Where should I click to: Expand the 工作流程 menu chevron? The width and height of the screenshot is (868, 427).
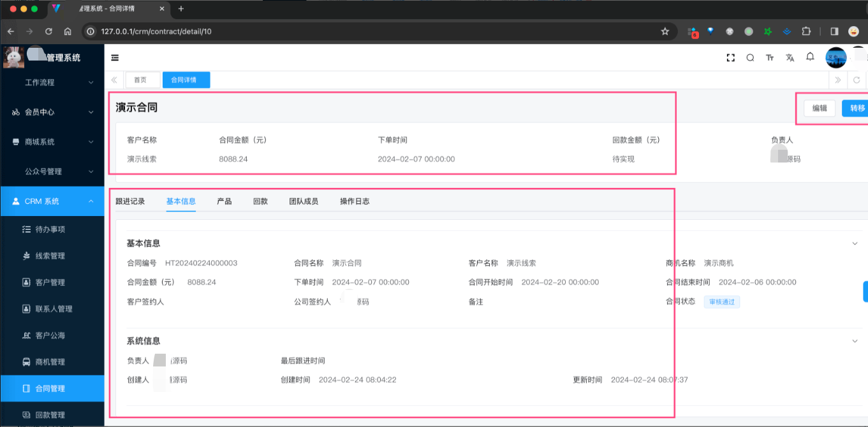click(x=91, y=82)
